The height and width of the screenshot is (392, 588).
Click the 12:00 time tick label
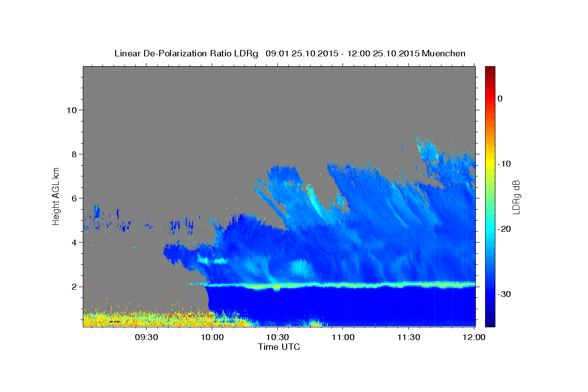[x=474, y=337]
